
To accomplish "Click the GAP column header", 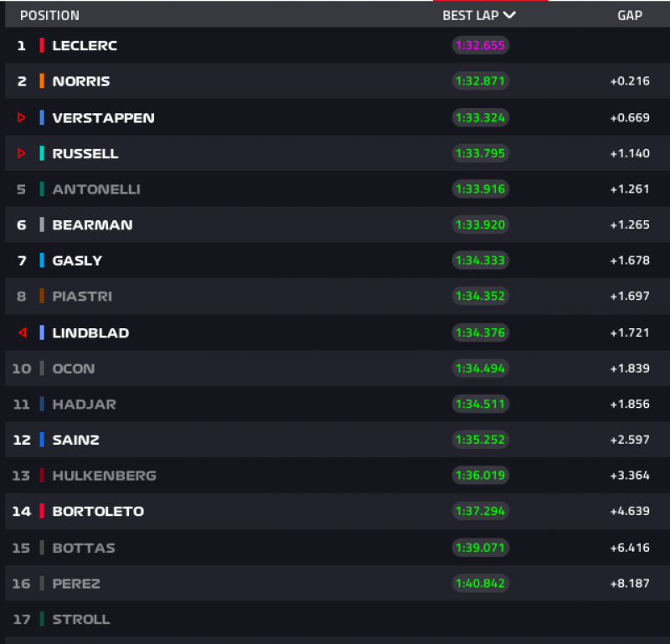I will [x=630, y=15].
